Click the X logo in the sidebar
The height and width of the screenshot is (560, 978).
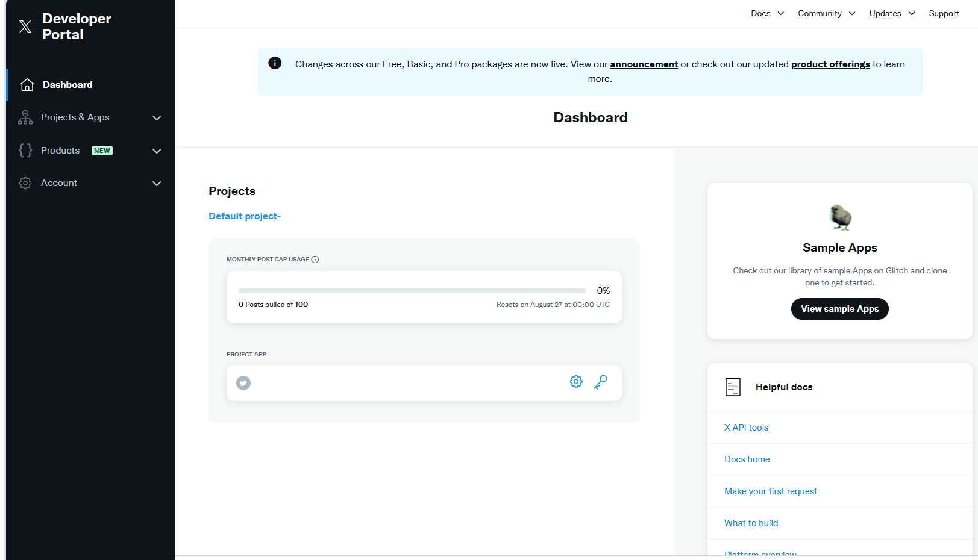25,26
